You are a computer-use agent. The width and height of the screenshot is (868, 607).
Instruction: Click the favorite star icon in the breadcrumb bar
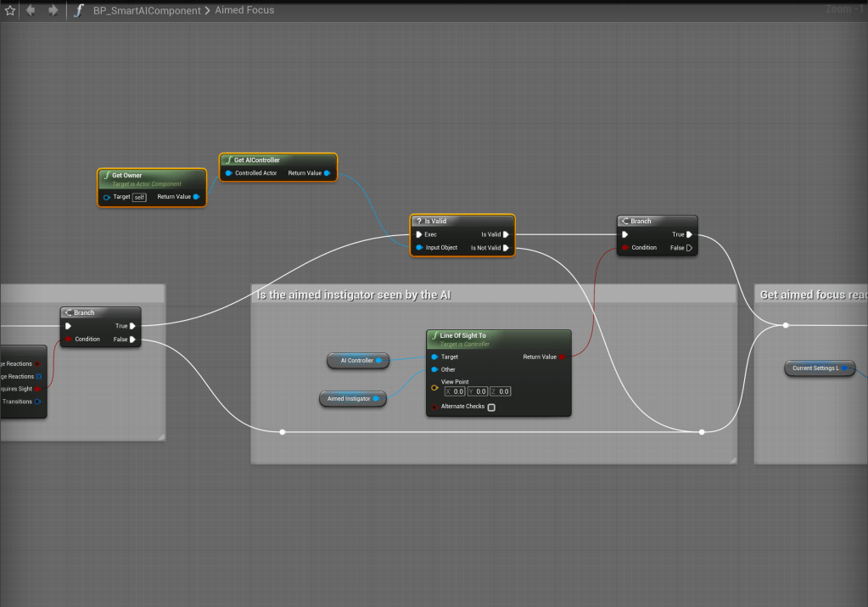(10, 11)
